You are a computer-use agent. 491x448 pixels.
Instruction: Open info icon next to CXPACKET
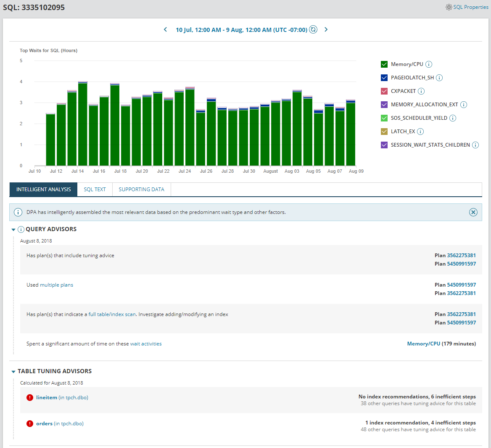(x=421, y=91)
